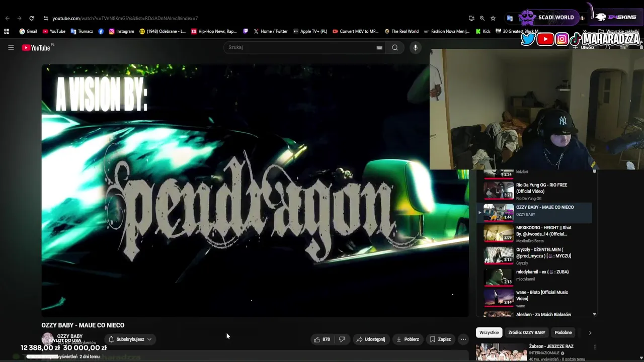
Task: Open the (1948) Odebrane bookmark
Action: tap(163, 31)
